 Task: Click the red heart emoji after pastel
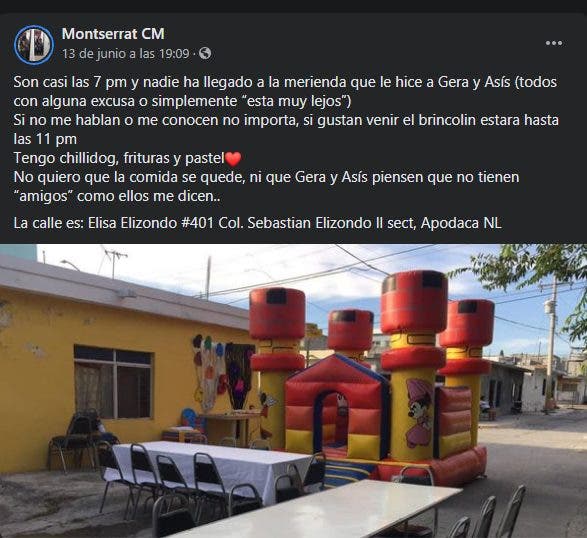click(233, 159)
